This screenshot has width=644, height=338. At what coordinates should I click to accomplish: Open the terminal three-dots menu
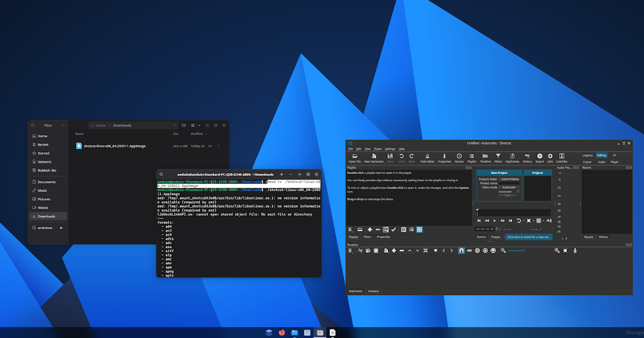(x=291, y=174)
